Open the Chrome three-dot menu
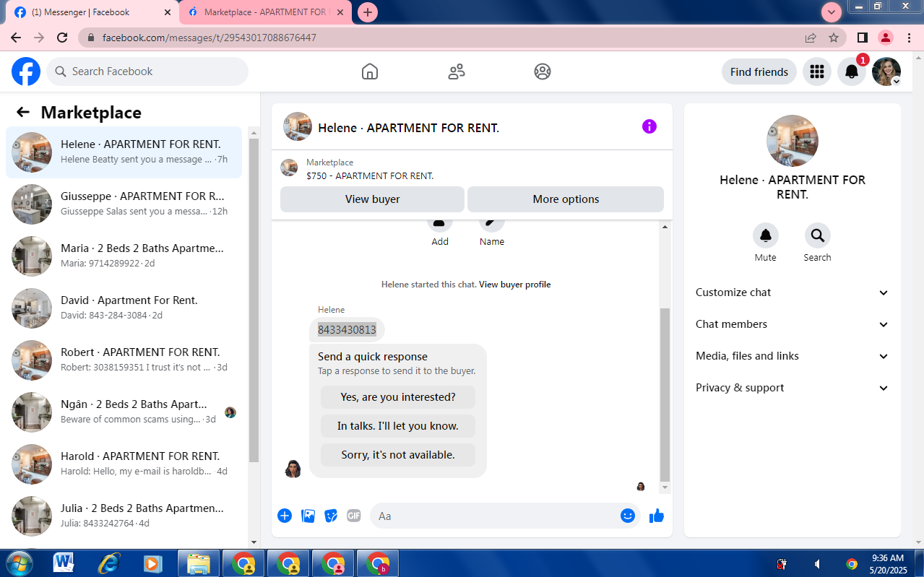The image size is (924, 577). coord(909,38)
